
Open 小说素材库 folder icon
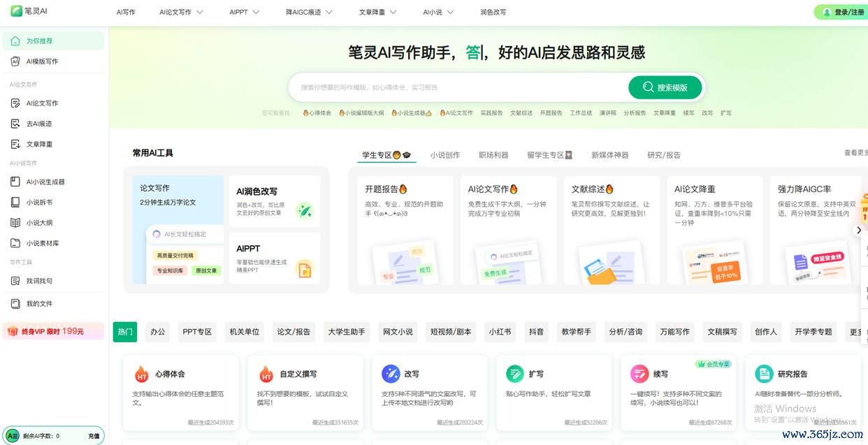pyautogui.click(x=15, y=243)
